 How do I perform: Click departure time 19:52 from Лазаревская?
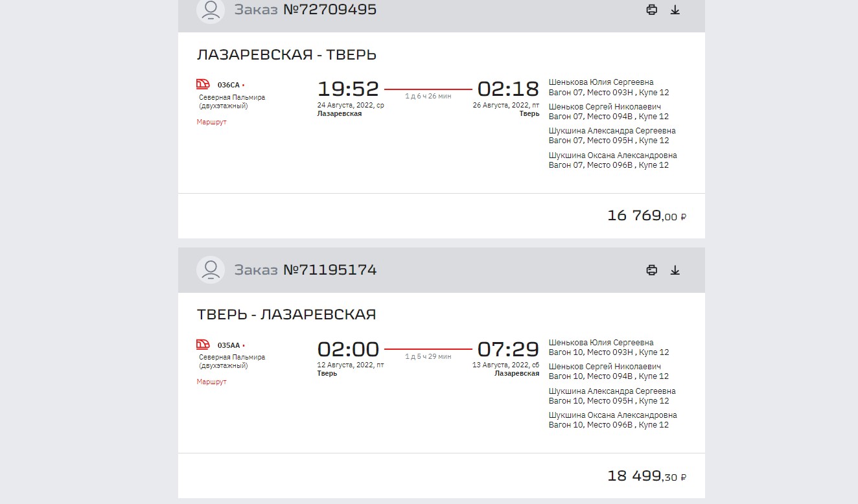pyautogui.click(x=348, y=89)
